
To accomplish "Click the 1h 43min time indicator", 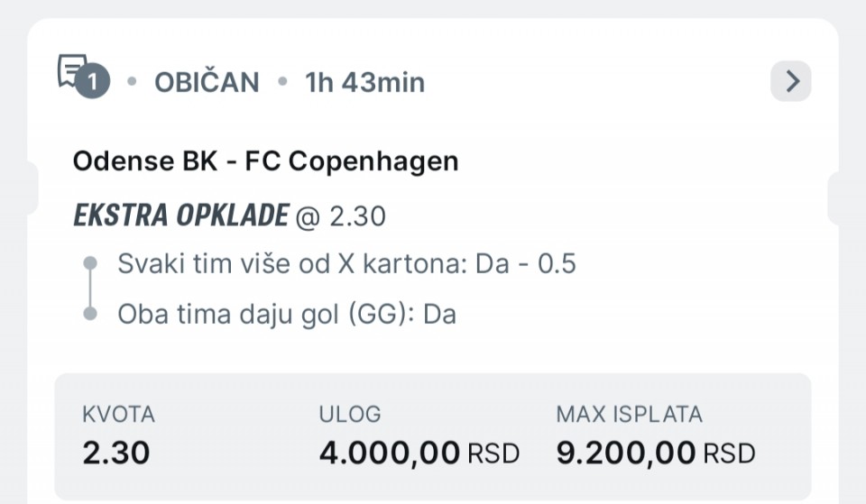I will [365, 83].
